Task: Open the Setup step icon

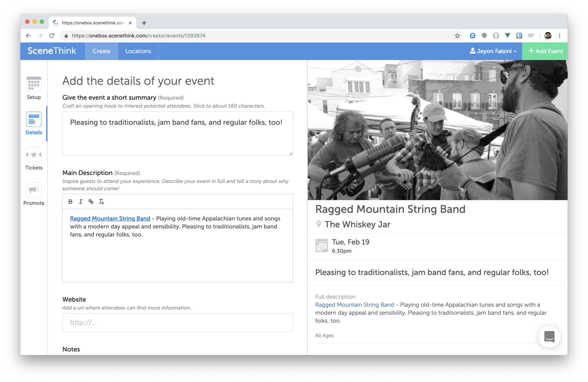Action: click(x=34, y=84)
